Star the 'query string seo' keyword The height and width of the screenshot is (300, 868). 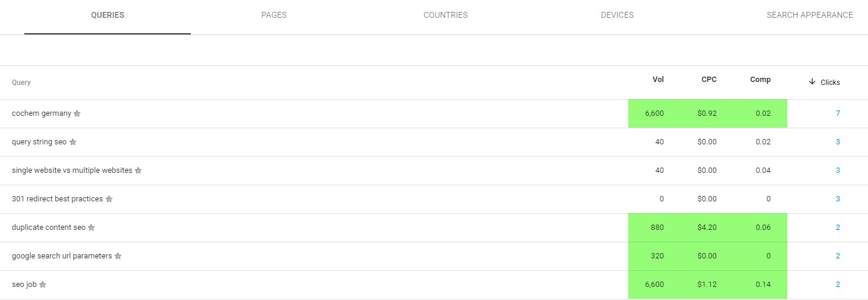pyautogui.click(x=73, y=142)
